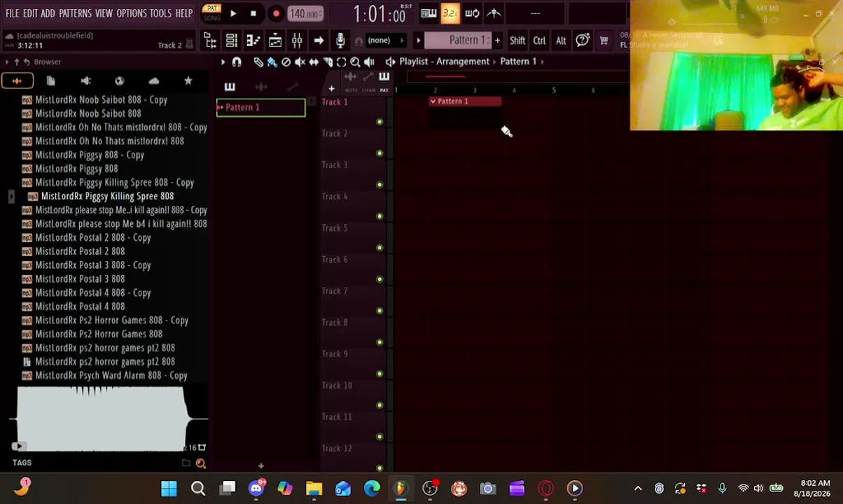This screenshot has width=843, height=504.
Task: Toggle the 3.2.1 countdown before recording
Action: click(450, 13)
